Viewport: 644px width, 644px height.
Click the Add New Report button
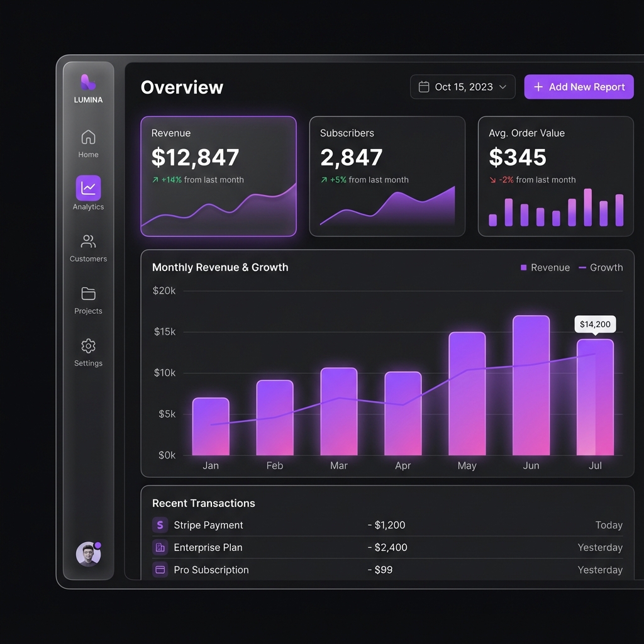[x=579, y=87]
